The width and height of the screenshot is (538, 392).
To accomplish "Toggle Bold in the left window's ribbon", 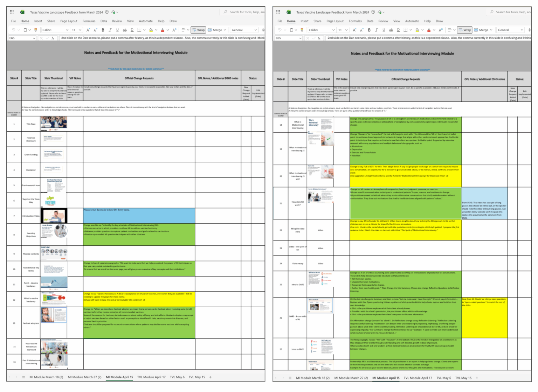I will [x=103, y=30].
